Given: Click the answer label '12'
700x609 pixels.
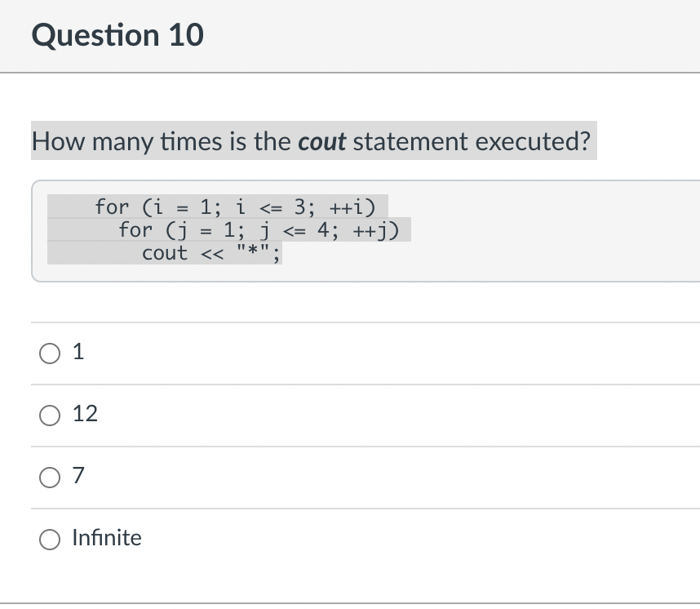Looking at the screenshot, I should tap(85, 414).
